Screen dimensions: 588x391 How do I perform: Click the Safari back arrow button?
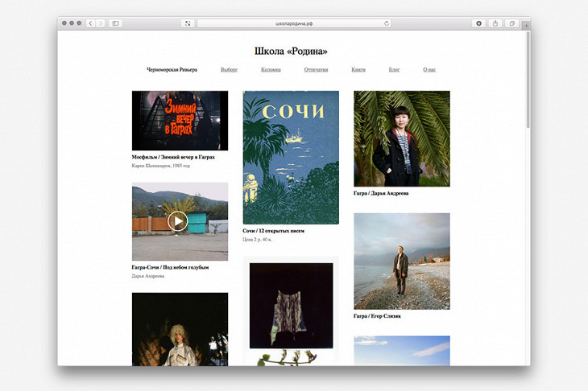(x=90, y=23)
